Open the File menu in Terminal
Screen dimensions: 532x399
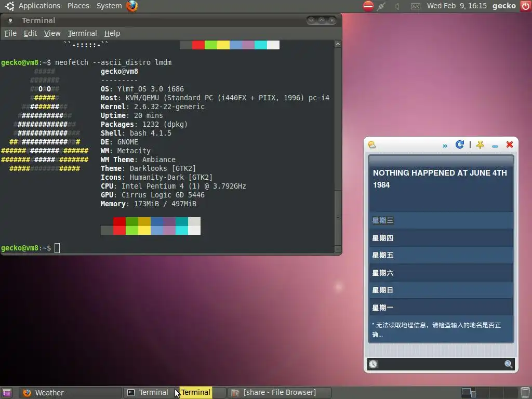10,33
